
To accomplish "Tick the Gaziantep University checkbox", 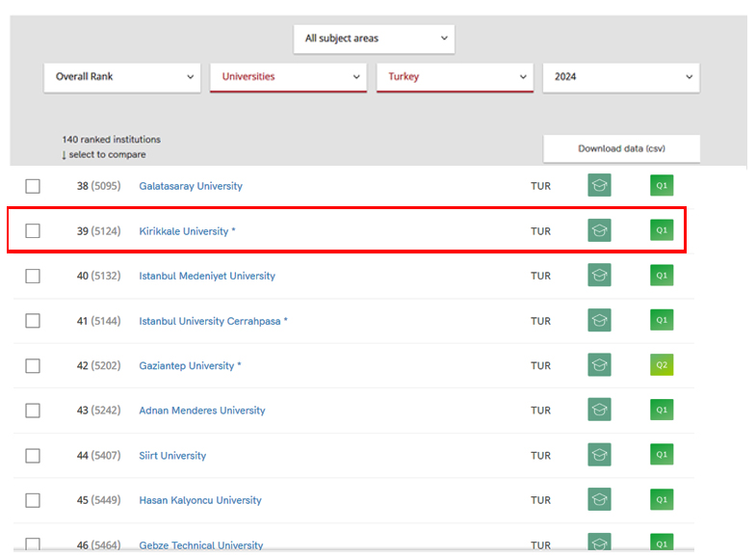I will 33,366.
